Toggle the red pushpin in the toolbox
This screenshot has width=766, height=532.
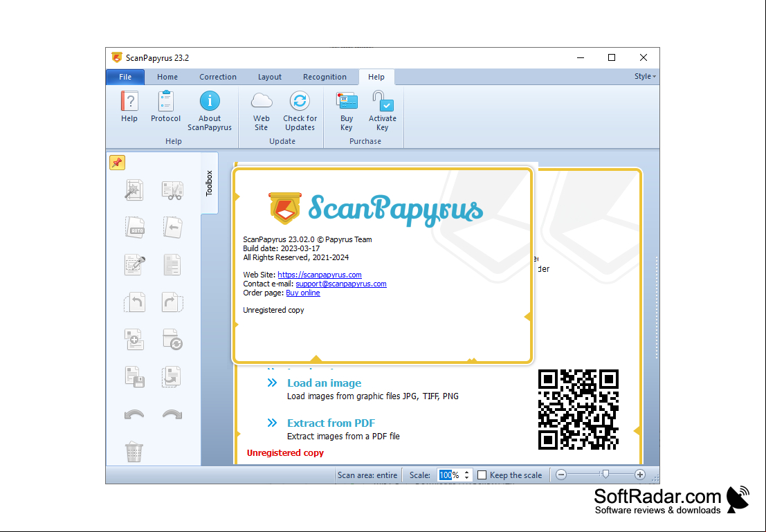(117, 163)
